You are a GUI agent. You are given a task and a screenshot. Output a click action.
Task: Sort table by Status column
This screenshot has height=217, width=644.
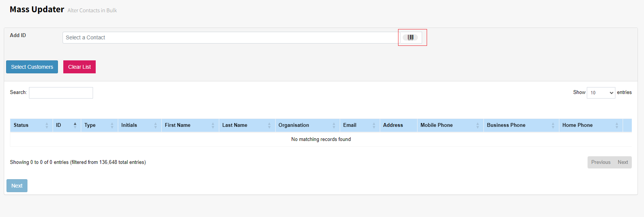coord(31,125)
